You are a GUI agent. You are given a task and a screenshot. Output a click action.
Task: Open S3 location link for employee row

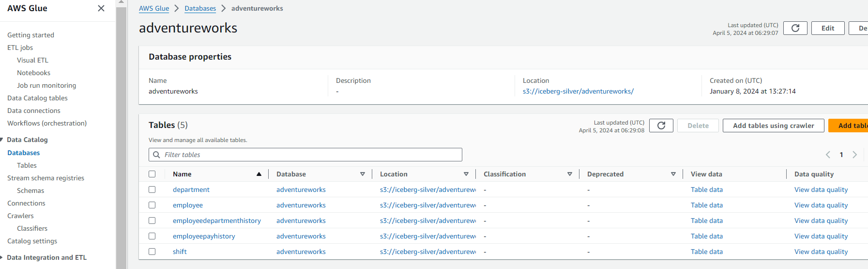(428, 205)
